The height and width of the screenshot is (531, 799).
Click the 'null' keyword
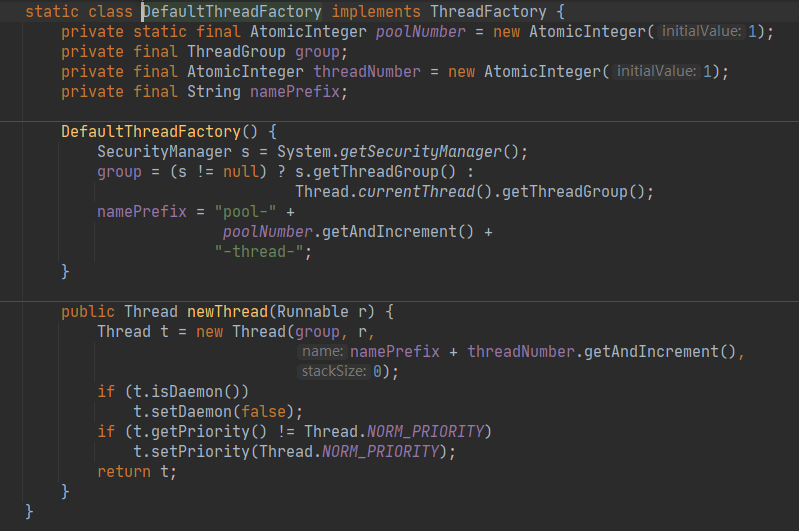241,172
